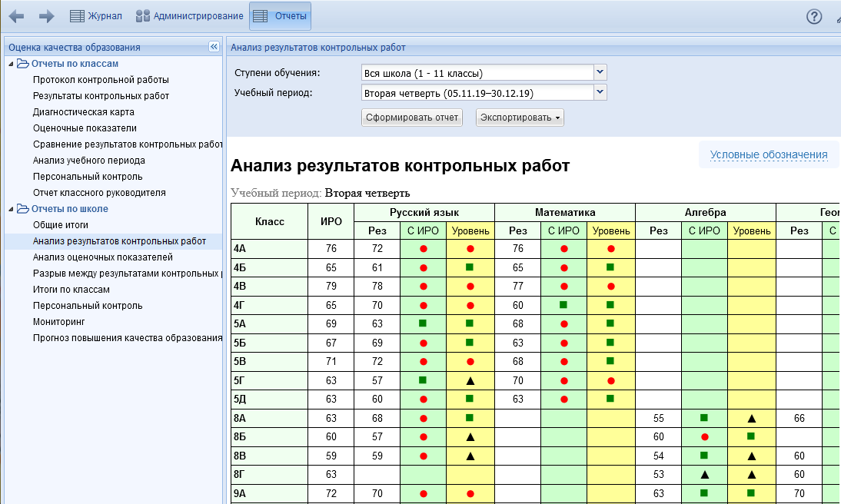Click ИРО value 79 for class 4В
This screenshot has height=504, width=841.
[331, 287]
